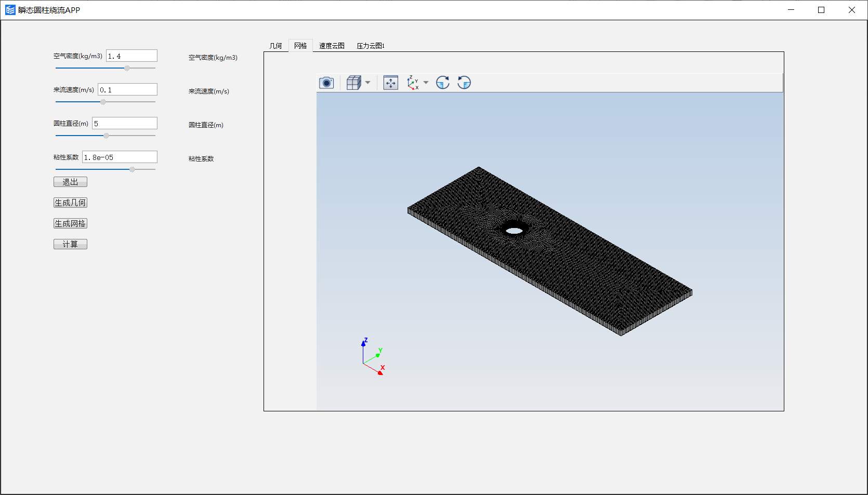Viewport: 868px width, 495px height.
Task: Click the XYZ axis orientation icon
Action: (413, 83)
